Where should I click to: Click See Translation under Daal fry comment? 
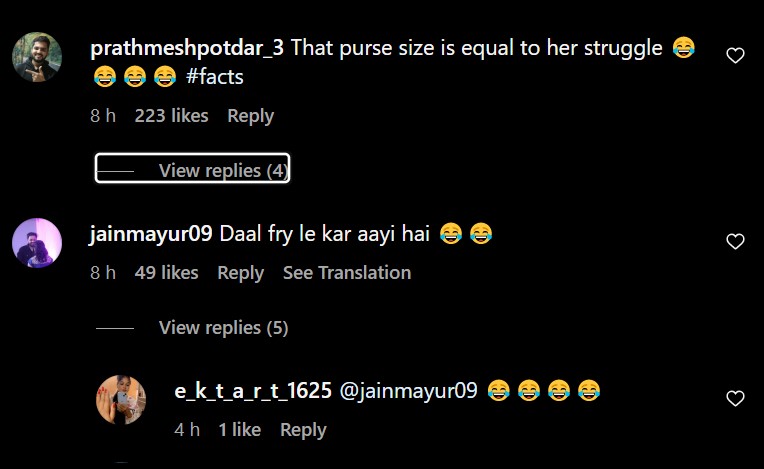coord(347,273)
